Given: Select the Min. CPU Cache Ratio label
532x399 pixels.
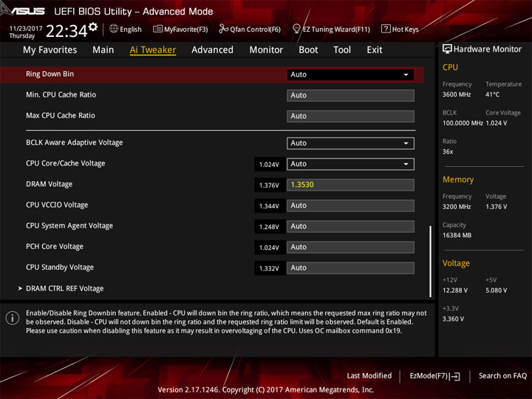Looking at the screenshot, I should 61,95.
